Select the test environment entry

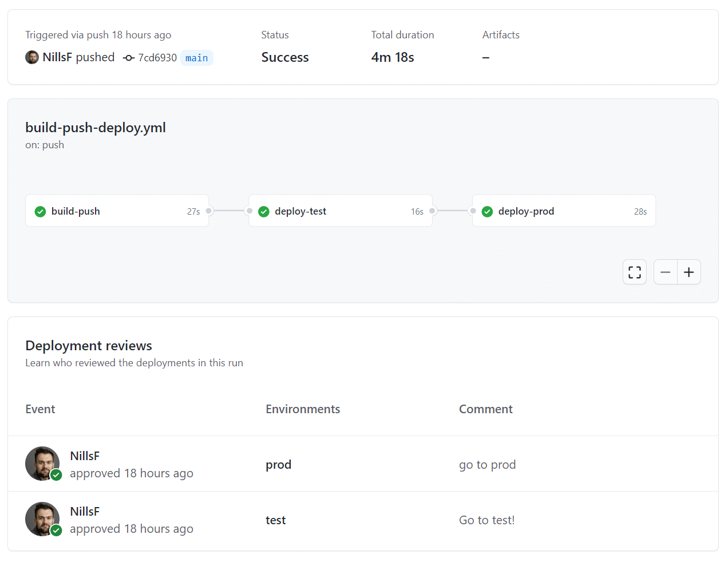click(275, 520)
